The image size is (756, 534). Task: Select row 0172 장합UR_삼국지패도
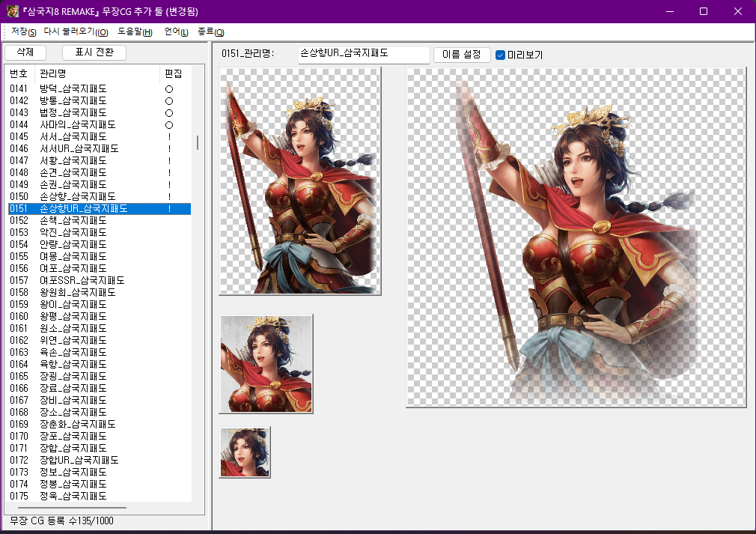100,460
